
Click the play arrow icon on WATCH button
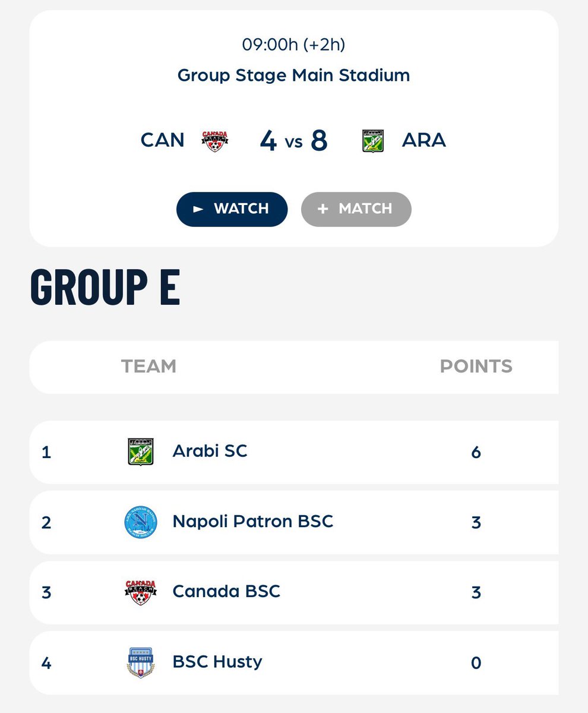pyautogui.click(x=198, y=209)
